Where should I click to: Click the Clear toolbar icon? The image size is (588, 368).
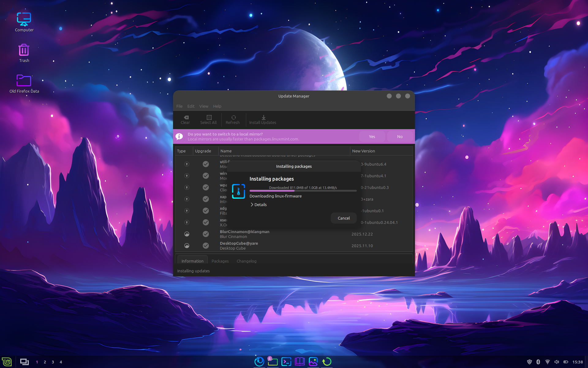(186, 117)
